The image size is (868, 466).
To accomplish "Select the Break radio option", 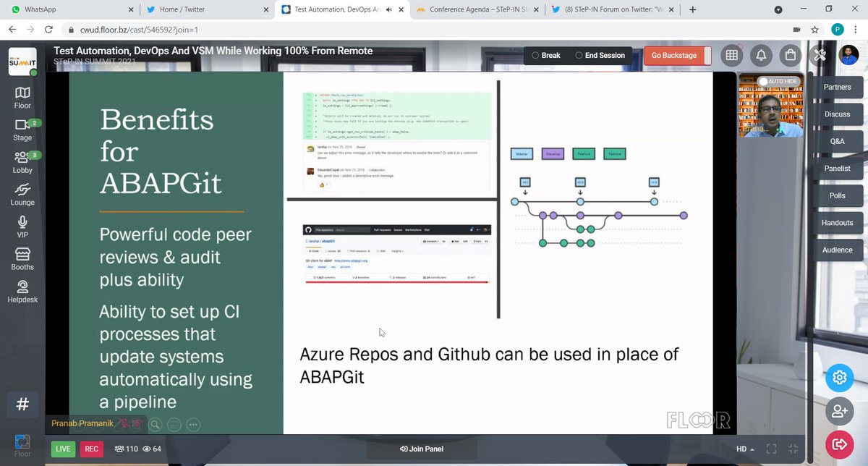I will (x=546, y=56).
